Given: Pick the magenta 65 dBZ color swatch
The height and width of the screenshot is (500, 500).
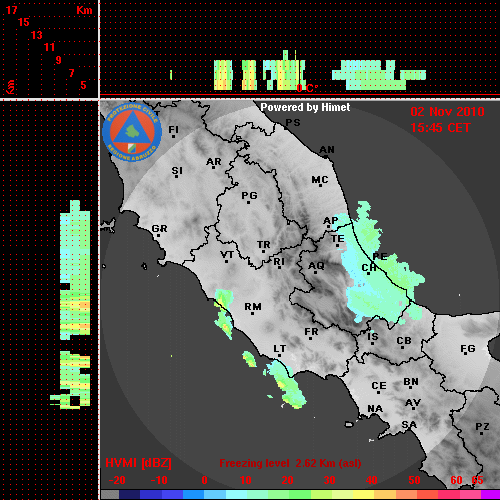Looking at the screenshot, I should tap(490, 494).
